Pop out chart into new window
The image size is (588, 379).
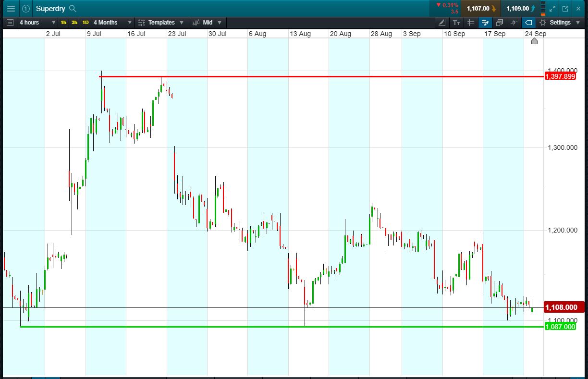tap(565, 9)
